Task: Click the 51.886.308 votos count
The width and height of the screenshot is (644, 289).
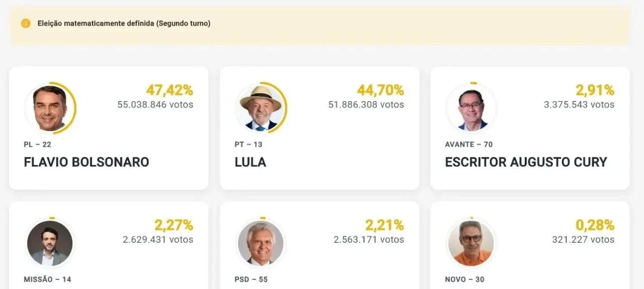Action: point(366,105)
